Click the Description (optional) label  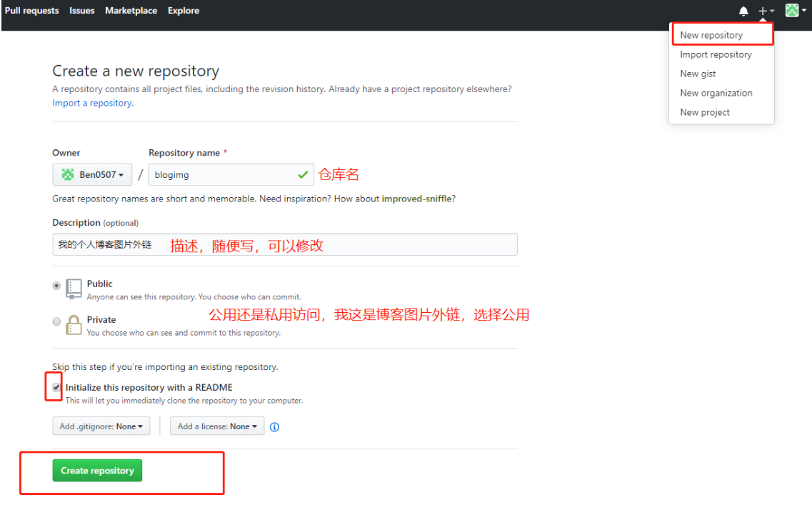click(x=95, y=223)
